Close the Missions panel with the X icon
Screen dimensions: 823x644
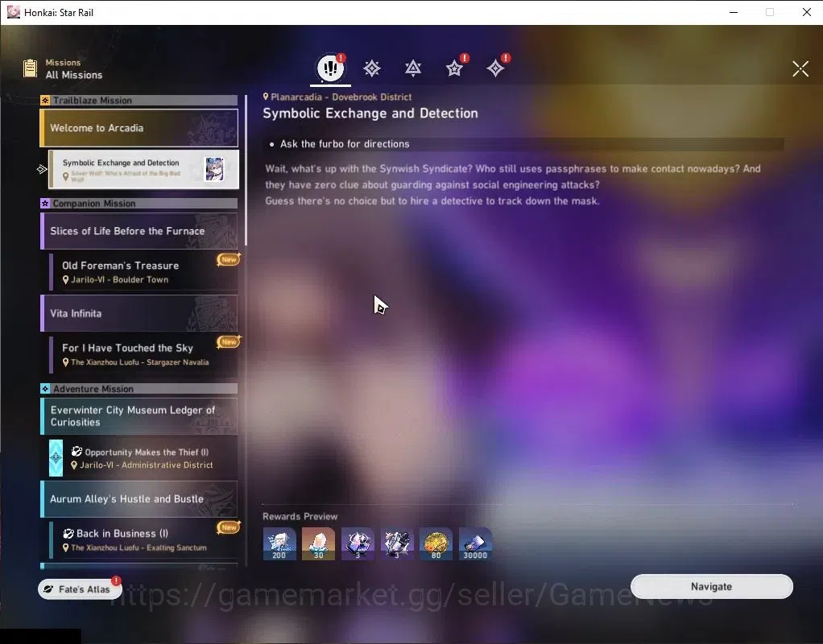800,68
